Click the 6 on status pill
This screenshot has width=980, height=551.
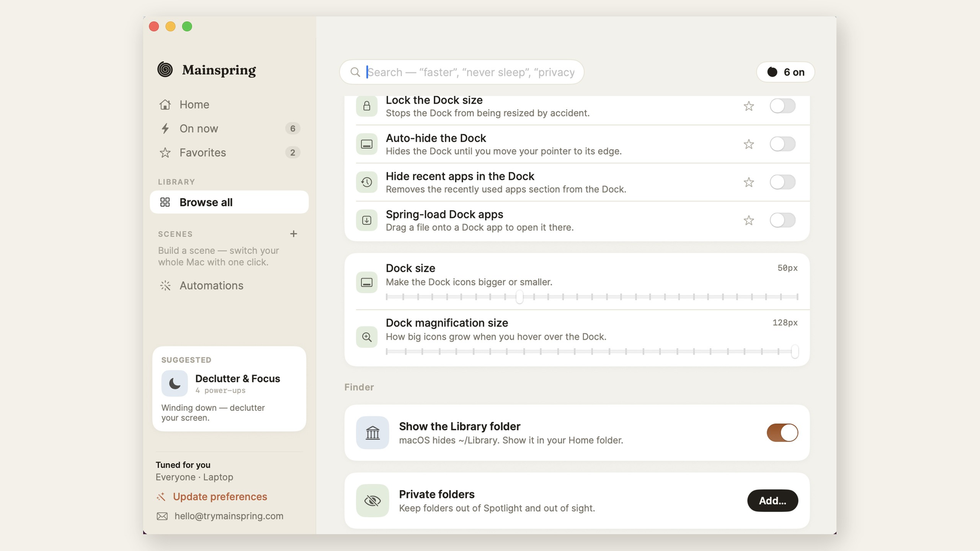tap(786, 72)
